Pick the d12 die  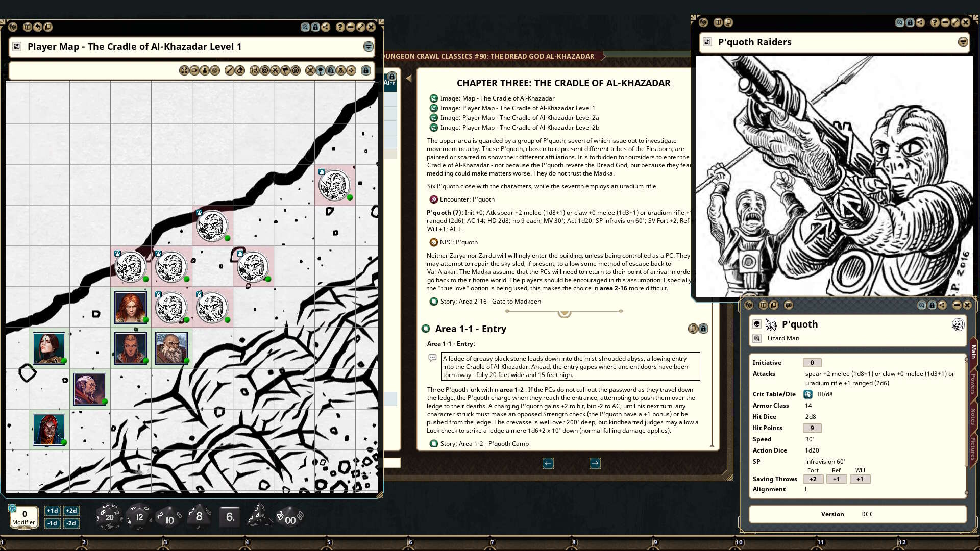139,516
